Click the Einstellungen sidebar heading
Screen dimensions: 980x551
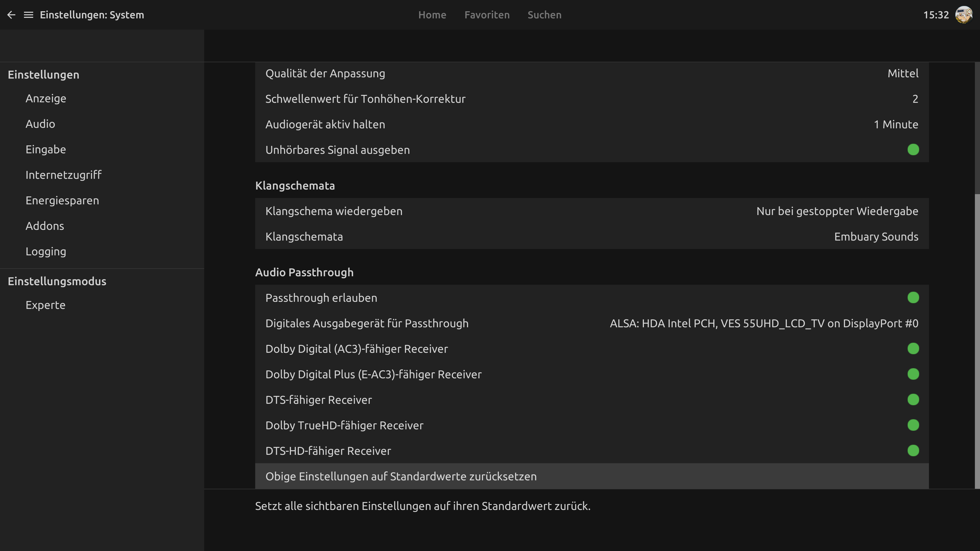43,74
